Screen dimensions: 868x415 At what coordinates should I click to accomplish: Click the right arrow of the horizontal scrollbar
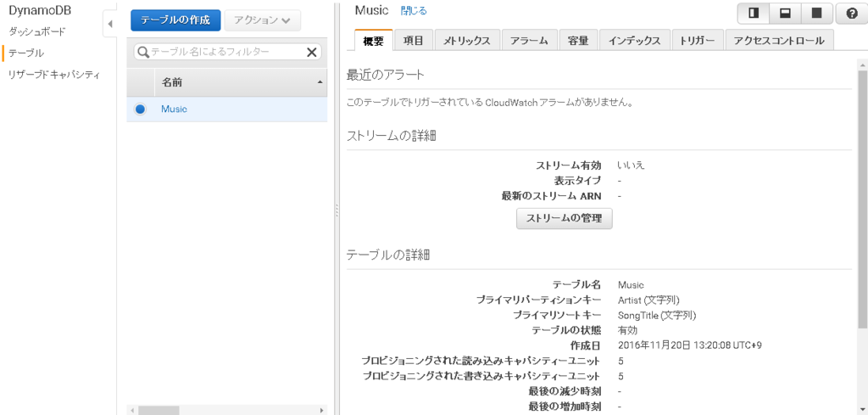pyautogui.click(x=321, y=411)
